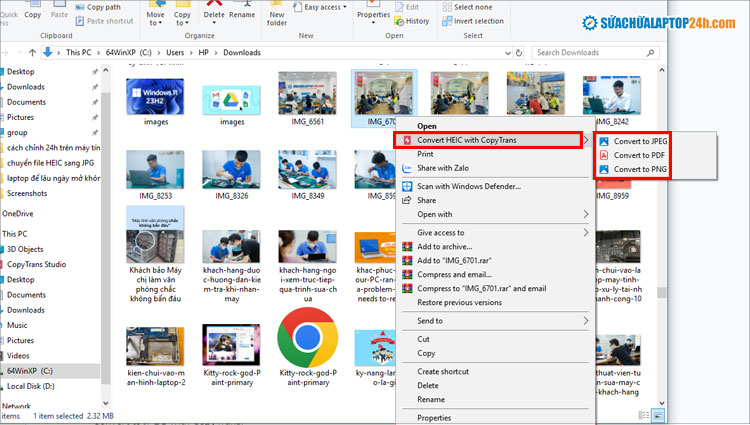Expand the Move to dropdown
750x425 pixels.
click(x=160, y=23)
